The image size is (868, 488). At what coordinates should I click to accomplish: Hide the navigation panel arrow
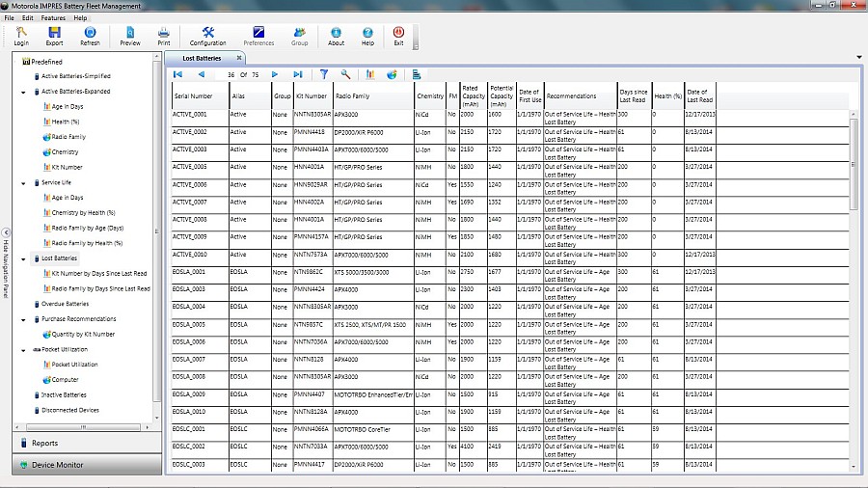click(6, 233)
